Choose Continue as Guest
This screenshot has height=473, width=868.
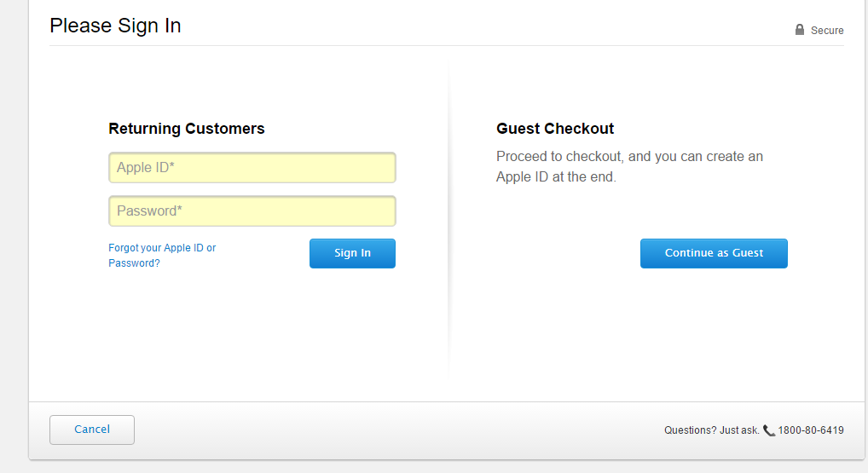click(x=715, y=253)
